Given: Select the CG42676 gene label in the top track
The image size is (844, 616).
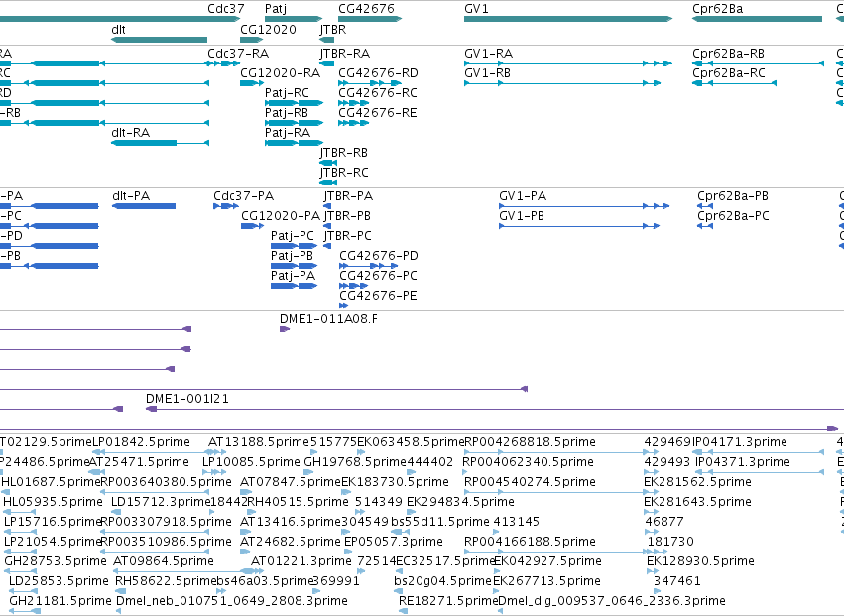Looking at the screenshot, I should 366,9.
